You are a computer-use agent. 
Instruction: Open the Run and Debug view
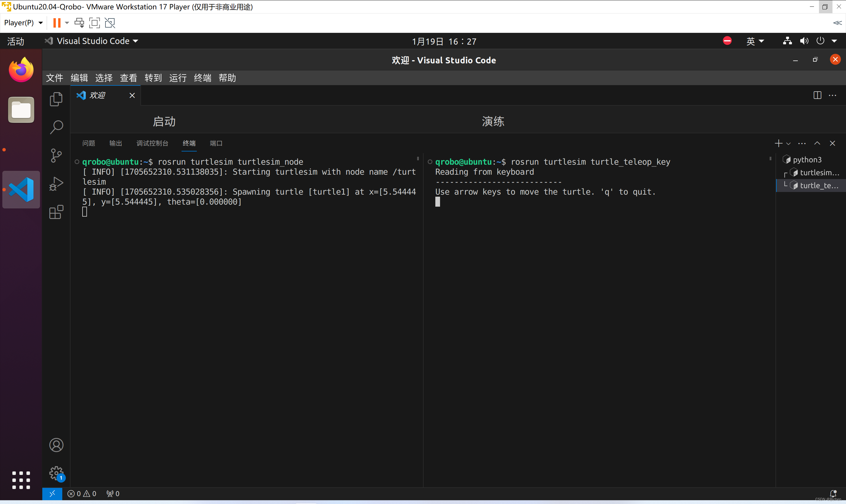coord(56,184)
